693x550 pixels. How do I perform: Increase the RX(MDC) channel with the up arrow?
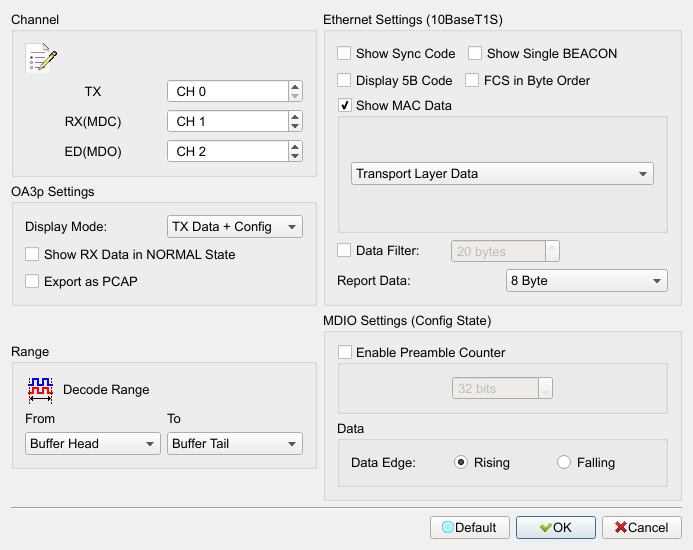point(295,116)
